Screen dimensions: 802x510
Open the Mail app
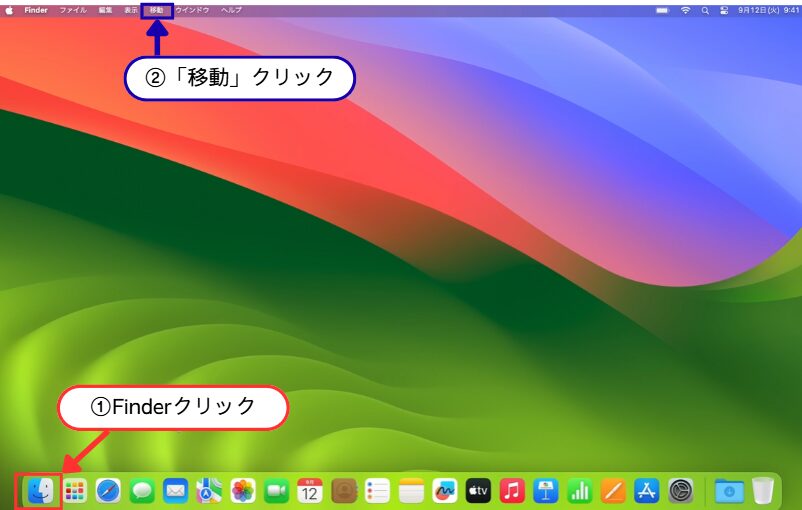176,490
